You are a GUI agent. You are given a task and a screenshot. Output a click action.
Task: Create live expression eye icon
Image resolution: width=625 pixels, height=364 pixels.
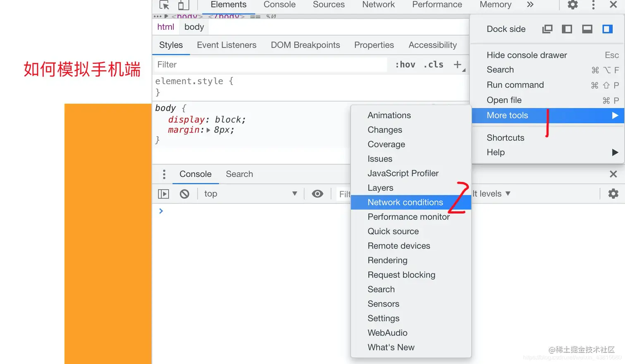[x=317, y=194]
